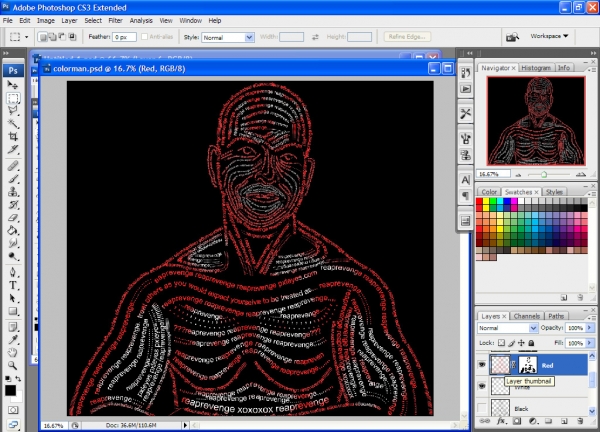The height and width of the screenshot is (432, 600).
Task: Select the Pen tool
Action: pos(13,272)
